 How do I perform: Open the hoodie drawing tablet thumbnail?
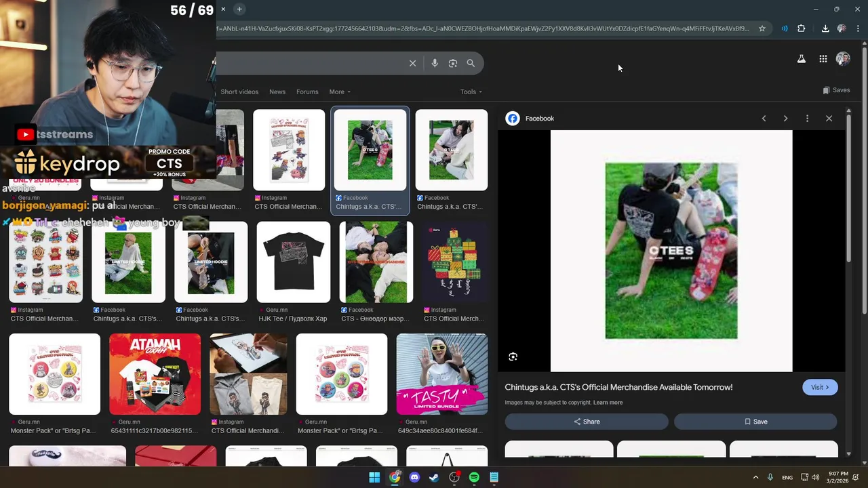[248, 374]
